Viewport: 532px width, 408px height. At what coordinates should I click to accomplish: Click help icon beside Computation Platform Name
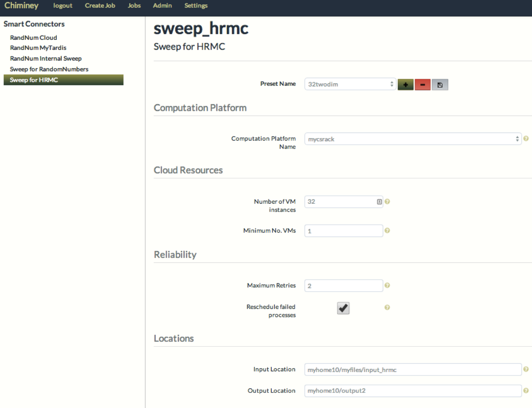(526, 139)
